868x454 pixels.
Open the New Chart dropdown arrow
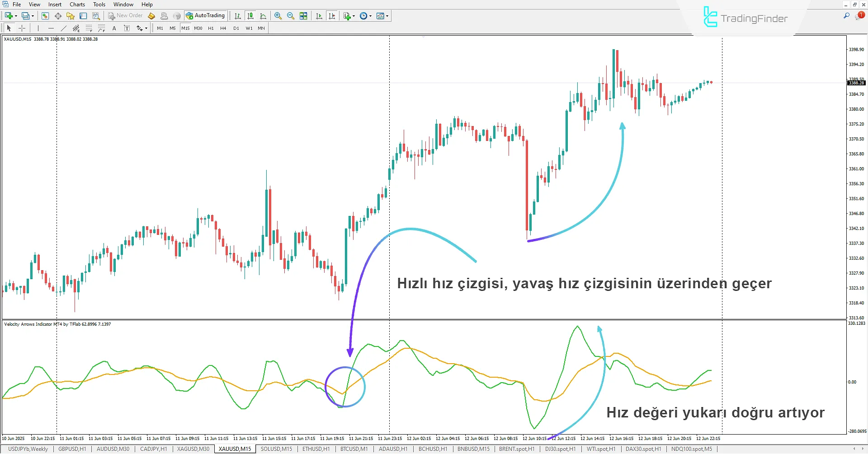click(17, 15)
